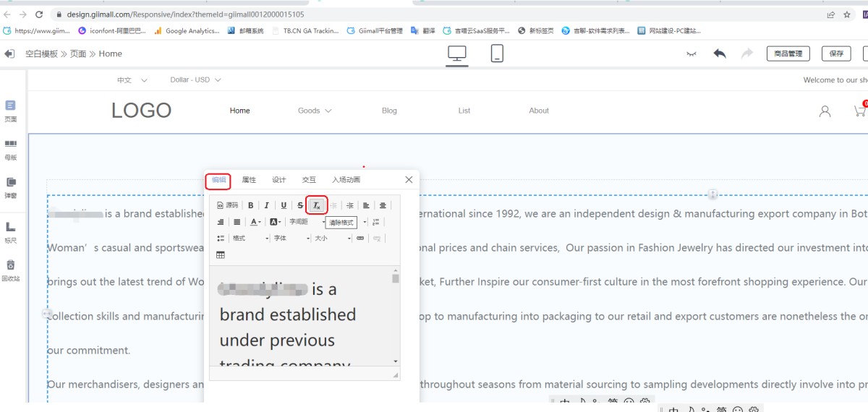The image size is (868, 412).
Task: Toggle underline text formatting
Action: pyautogui.click(x=284, y=205)
